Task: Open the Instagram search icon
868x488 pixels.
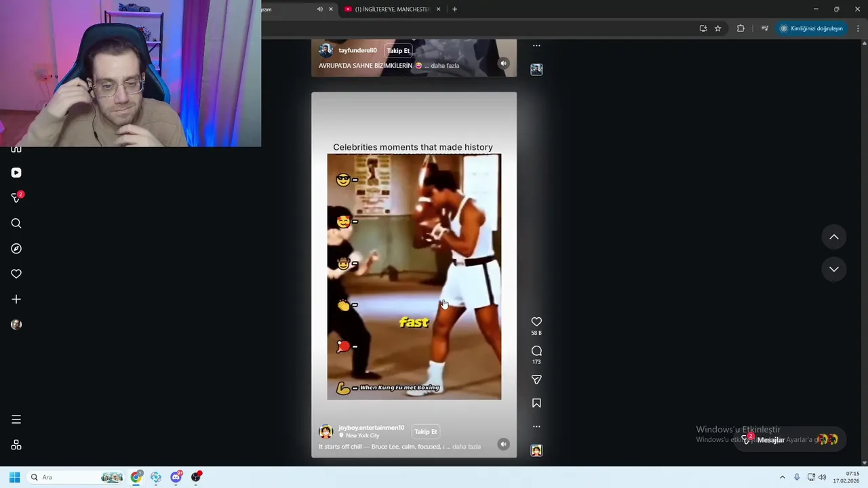Action: click(x=16, y=223)
